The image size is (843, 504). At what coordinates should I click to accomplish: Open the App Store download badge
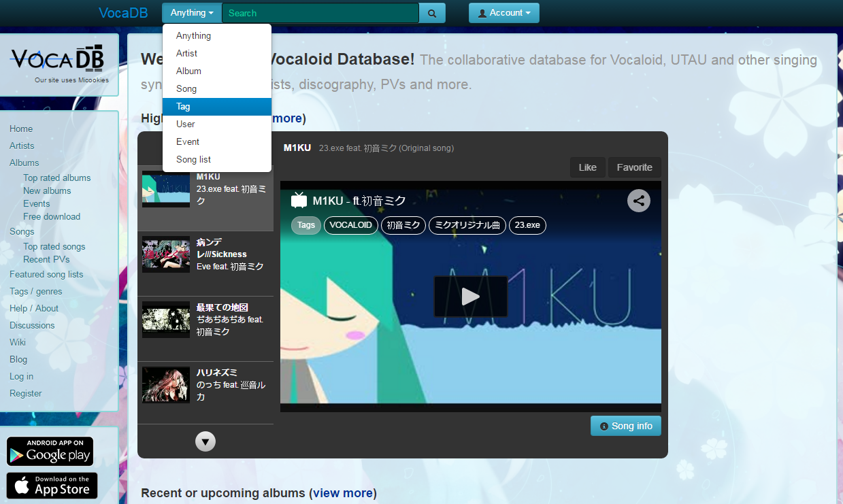52,486
